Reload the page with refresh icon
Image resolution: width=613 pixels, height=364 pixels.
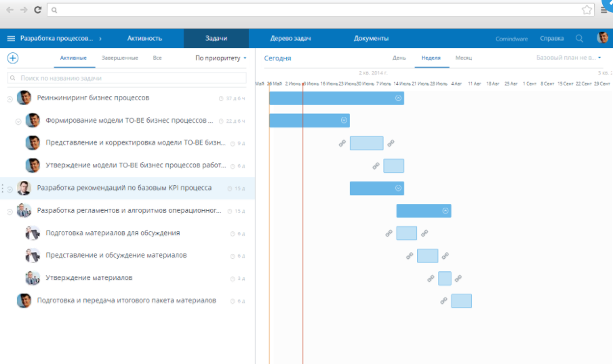coord(37,9)
